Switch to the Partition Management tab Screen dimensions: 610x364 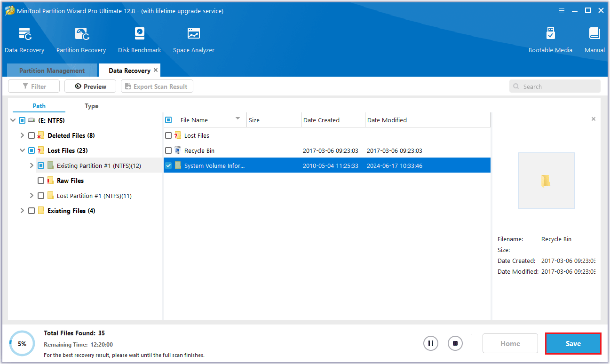52,71
